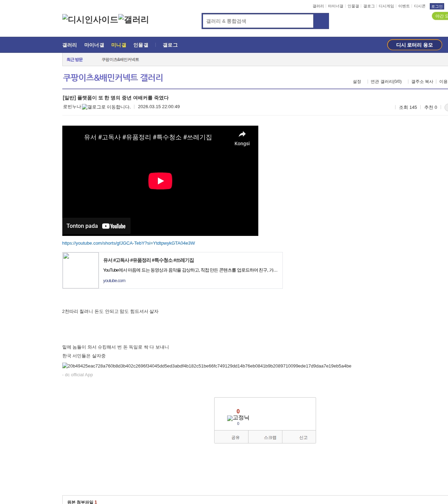Click the 공유 share button
The image size is (448, 504).
click(235, 437)
